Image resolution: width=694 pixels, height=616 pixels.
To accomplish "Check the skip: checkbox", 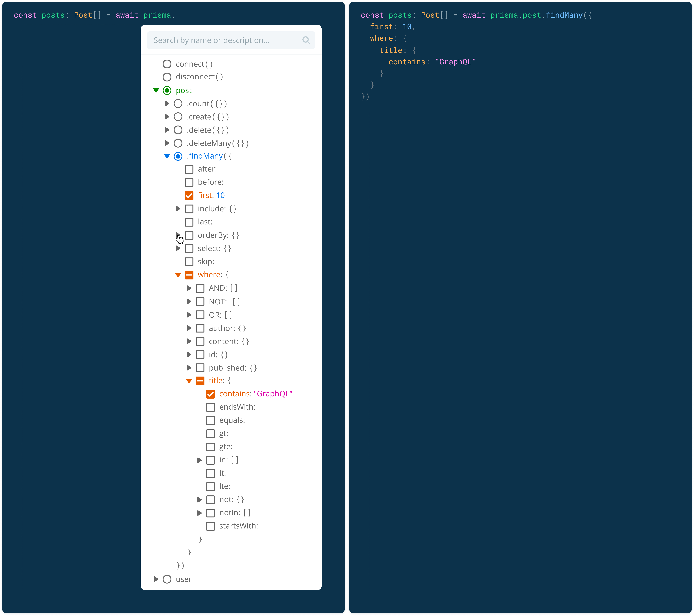I will (189, 262).
